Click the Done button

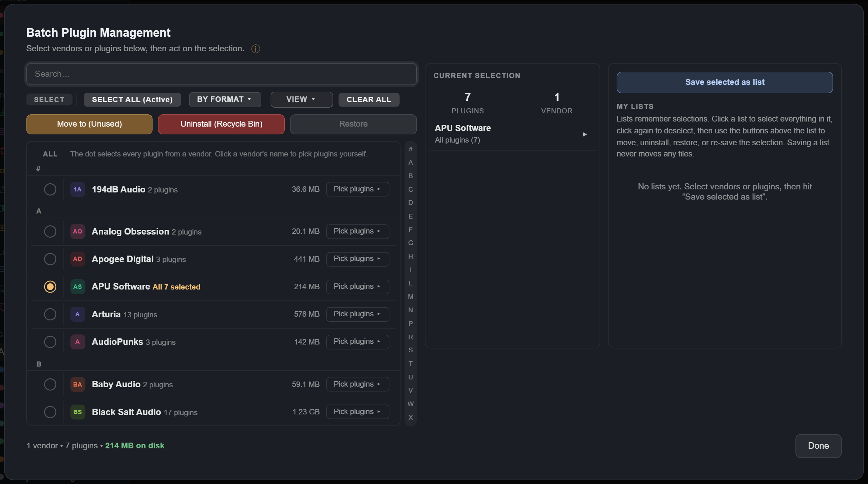[x=818, y=446]
